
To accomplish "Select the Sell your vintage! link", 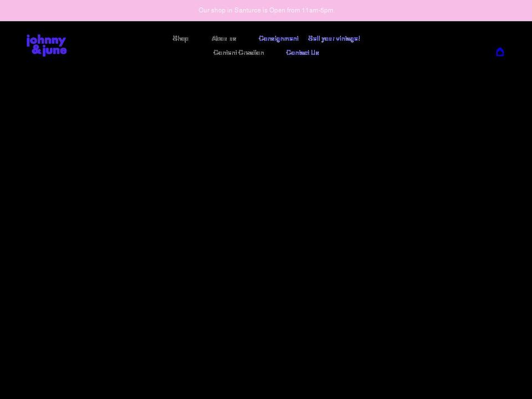I will click(x=334, y=38).
